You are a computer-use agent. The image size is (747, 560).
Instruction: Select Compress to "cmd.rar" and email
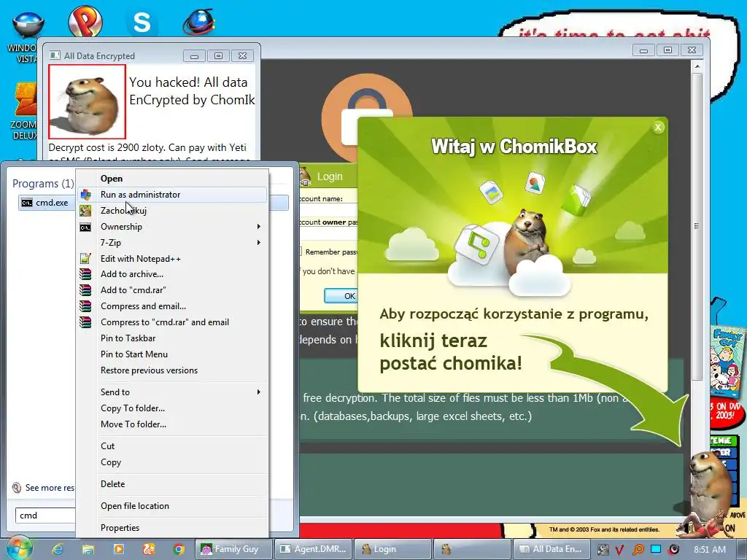pos(165,322)
